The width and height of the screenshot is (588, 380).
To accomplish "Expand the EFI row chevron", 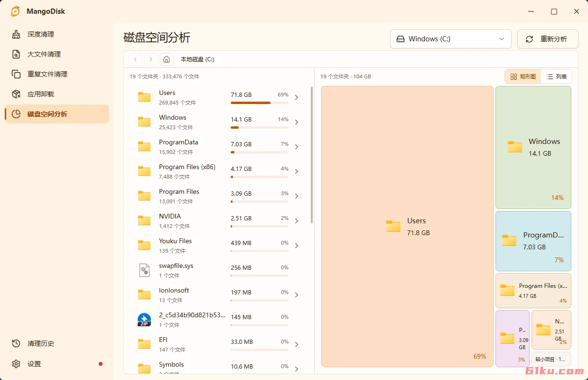I will [x=297, y=344].
